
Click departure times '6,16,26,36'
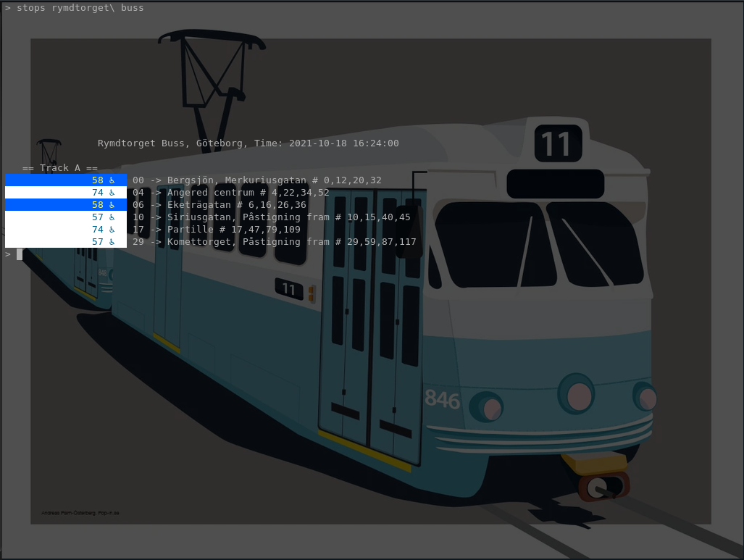[x=277, y=205]
